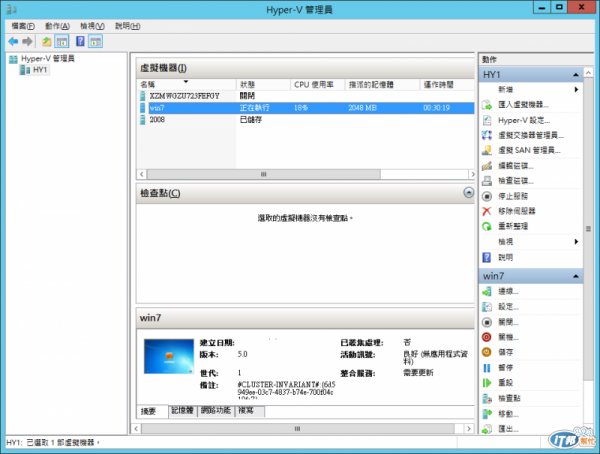Click the 匯入虛擬機器 import icon

[486, 105]
